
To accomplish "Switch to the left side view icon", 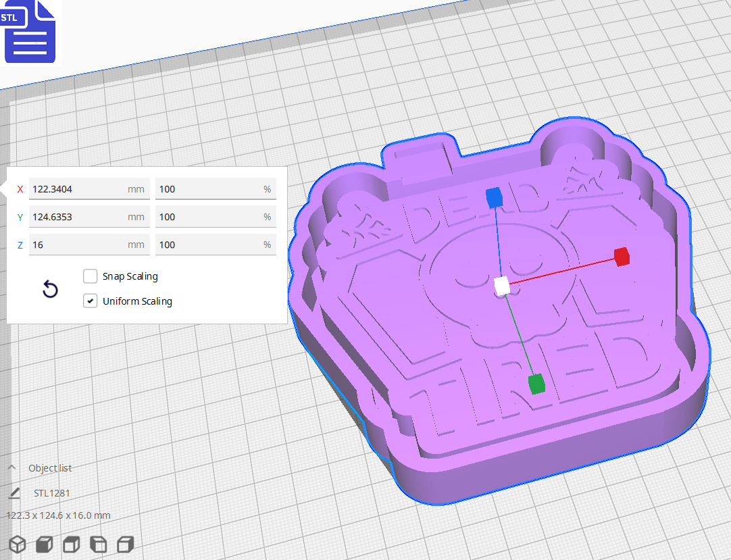I will [x=98, y=544].
